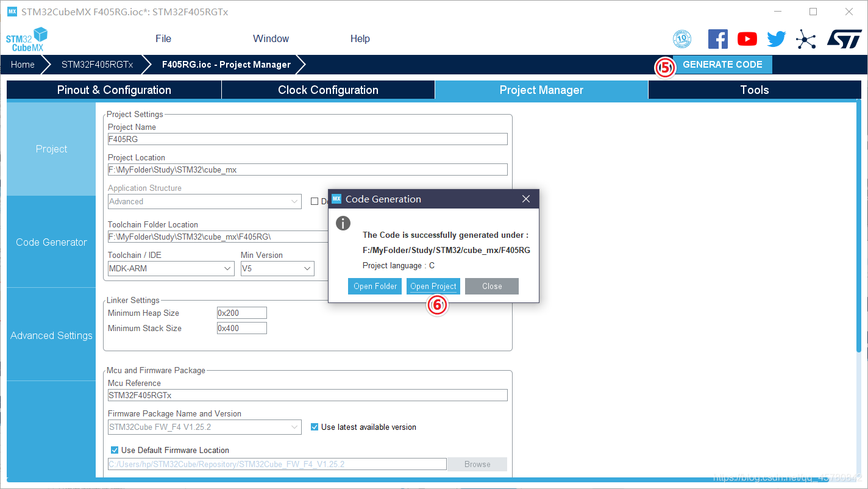Click Open Project in the dialog
Screen dimensions: 868x489
[433, 287]
